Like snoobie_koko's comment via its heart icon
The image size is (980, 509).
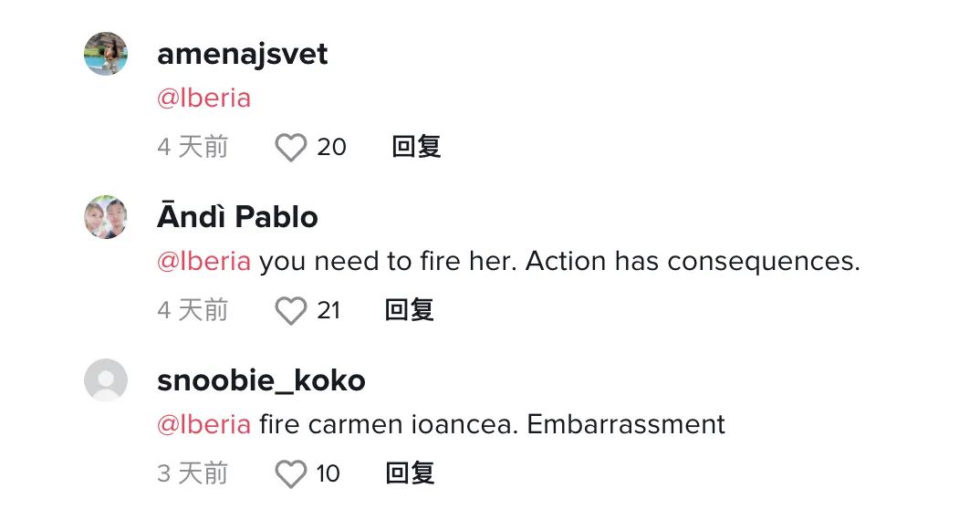291,473
